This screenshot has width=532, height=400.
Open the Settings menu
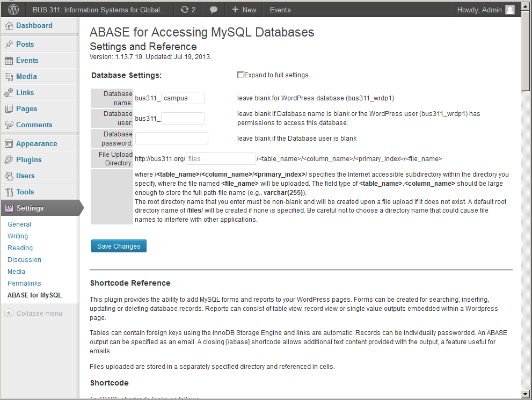click(30, 208)
